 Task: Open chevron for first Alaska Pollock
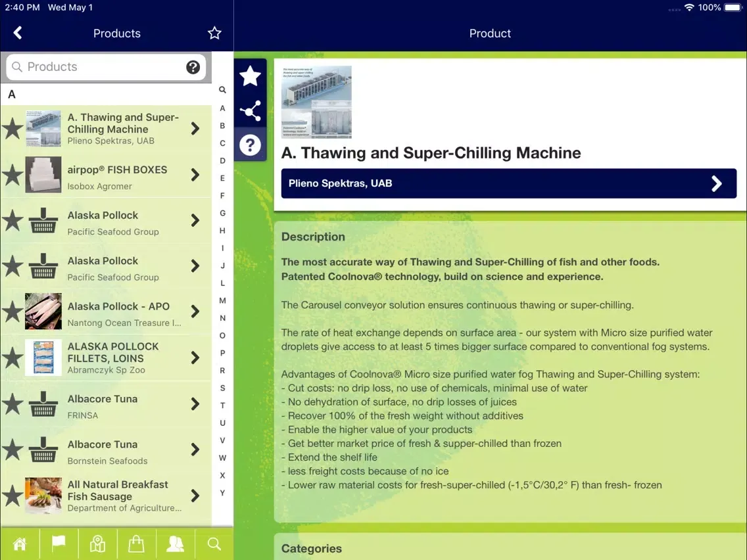195,220
